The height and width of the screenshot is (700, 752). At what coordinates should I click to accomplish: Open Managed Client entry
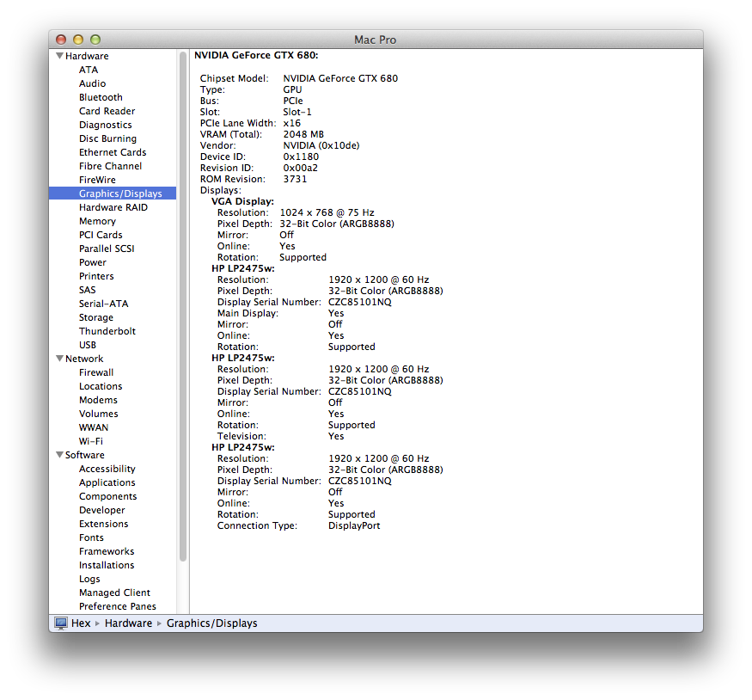(114, 593)
